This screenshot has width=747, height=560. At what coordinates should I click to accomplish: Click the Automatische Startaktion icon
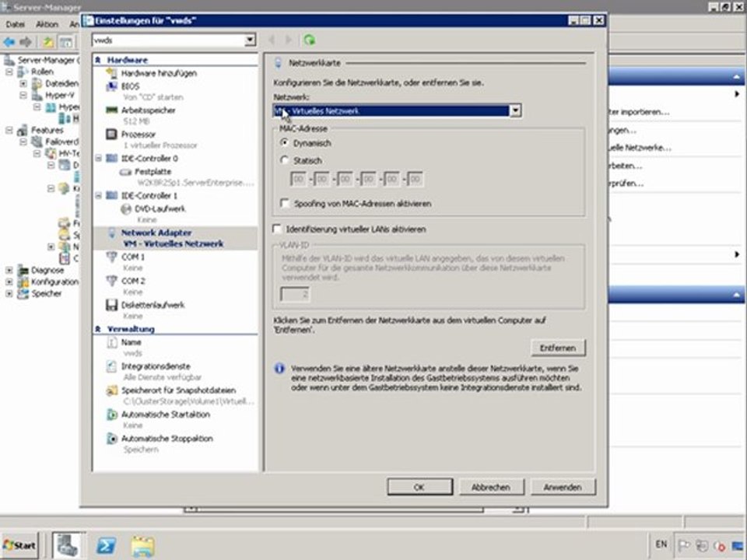pyautogui.click(x=111, y=415)
